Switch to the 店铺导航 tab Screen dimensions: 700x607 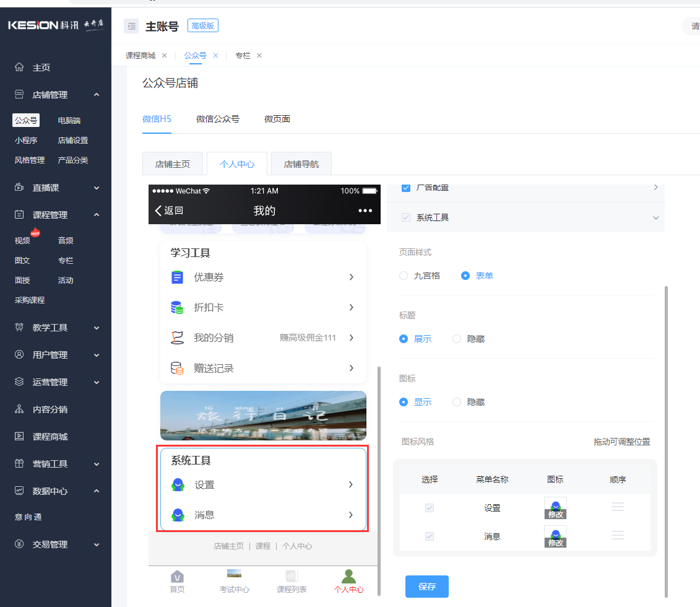coord(301,163)
